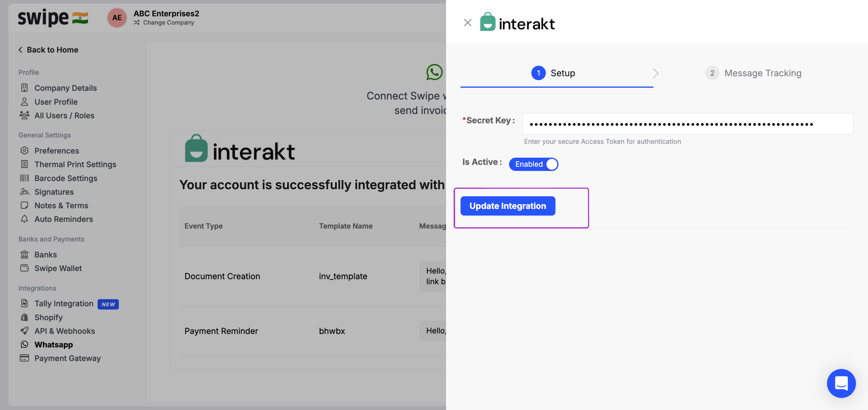
Task: Click the Banks building icon
Action: point(24,254)
